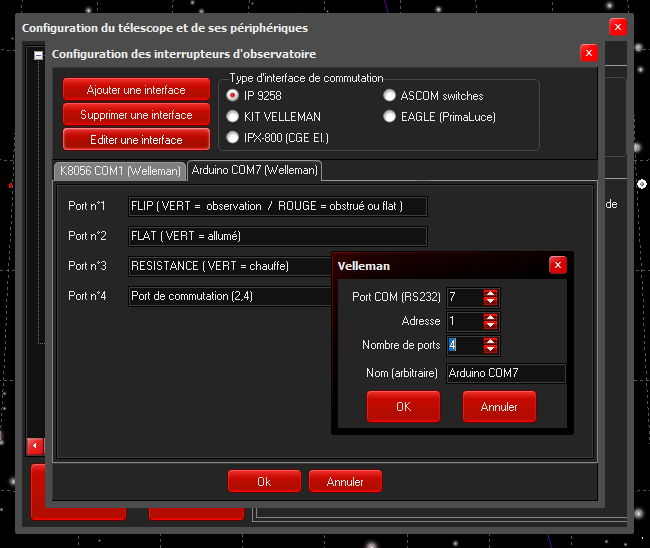The image size is (650, 548).
Task: Decrease the Adresse spinner value
Action: coord(490,325)
